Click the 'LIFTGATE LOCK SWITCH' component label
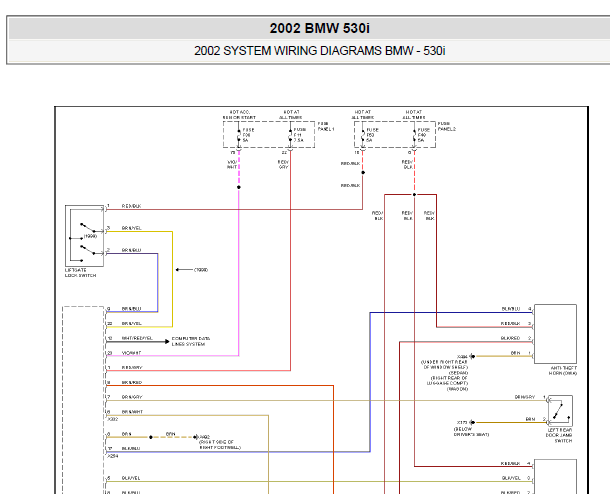The width and height of the screenshot is (610, 494). click(81, 273)
